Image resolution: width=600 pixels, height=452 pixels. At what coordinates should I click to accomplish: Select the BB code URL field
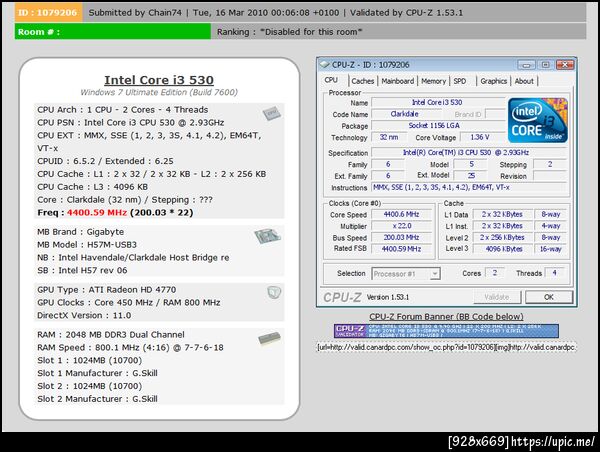pyautogui.click(x=446, y=347)
